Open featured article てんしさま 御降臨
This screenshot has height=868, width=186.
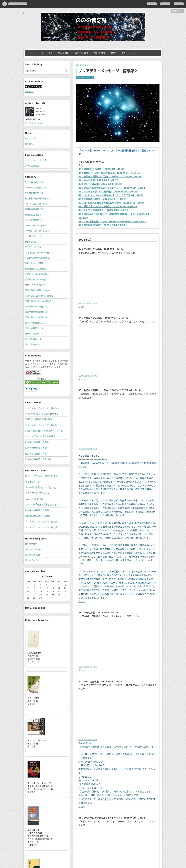pos(34,499)
